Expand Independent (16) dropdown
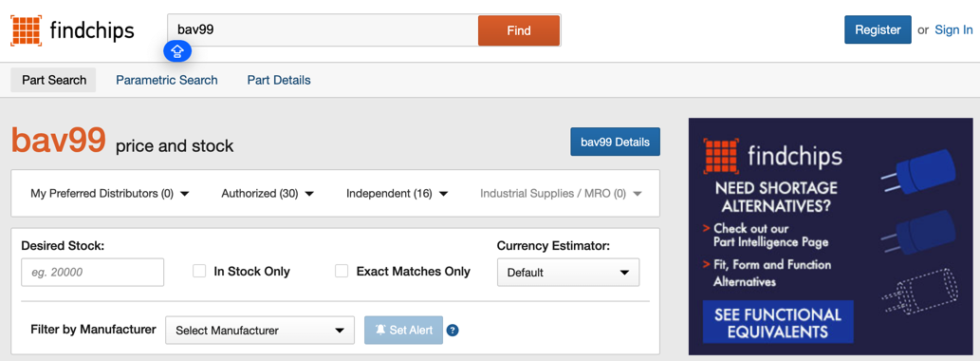Viewport: 980px width, 361px height. pos(397,194)
